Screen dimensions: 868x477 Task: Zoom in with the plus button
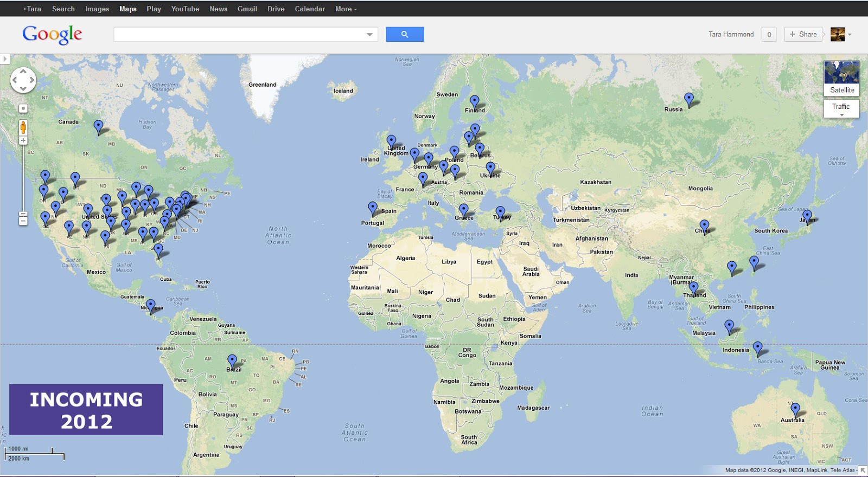(23, 141)
